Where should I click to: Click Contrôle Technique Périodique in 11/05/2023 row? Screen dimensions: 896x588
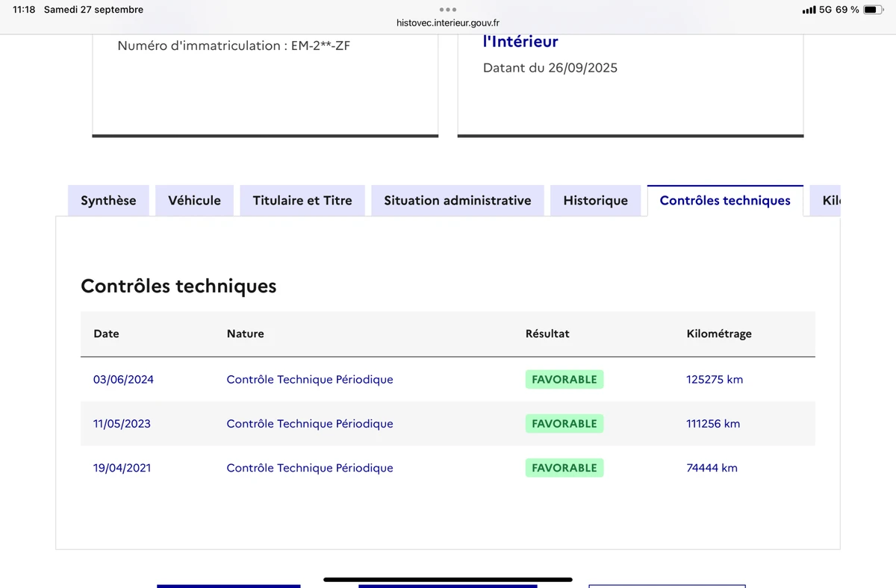point(310,424)
